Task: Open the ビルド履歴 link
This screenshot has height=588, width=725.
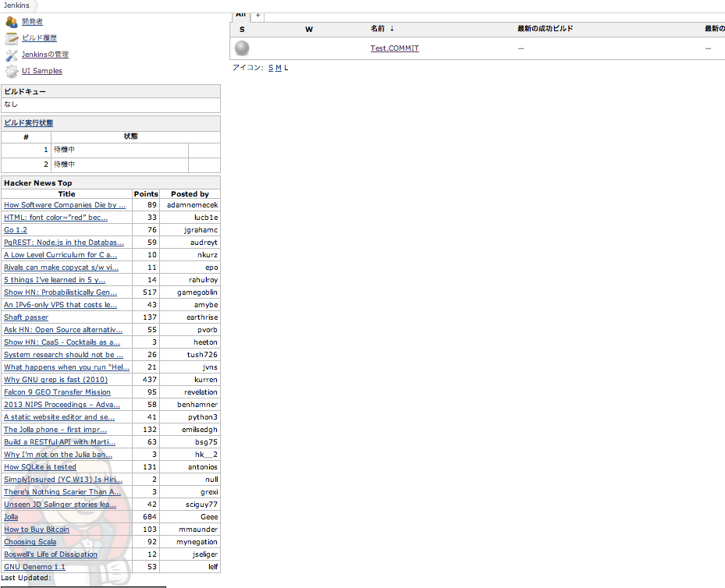Action: click(39, 38)
